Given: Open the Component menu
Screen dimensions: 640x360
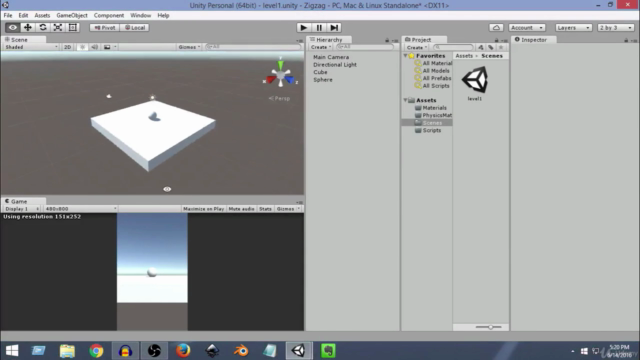Looking at the screenshot, I should pos(109,16).
